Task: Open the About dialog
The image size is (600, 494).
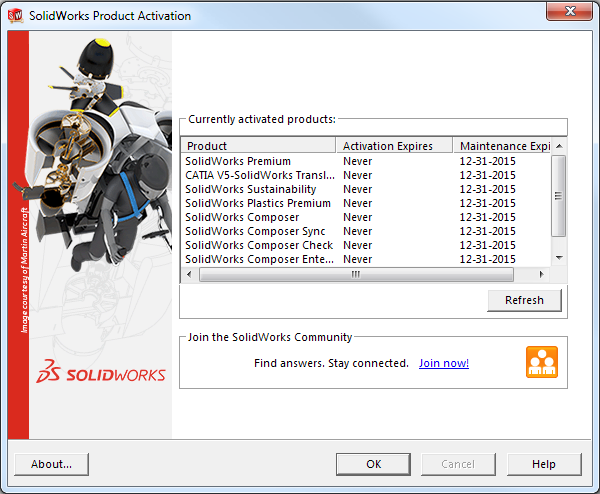Action: coord(52,464)
